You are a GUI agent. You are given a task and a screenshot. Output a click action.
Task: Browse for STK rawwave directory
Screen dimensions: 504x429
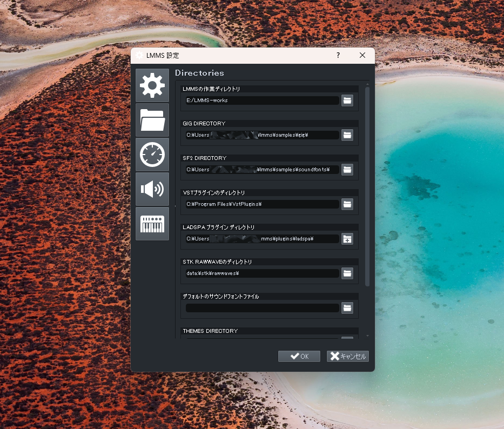(x=347, y=273)
